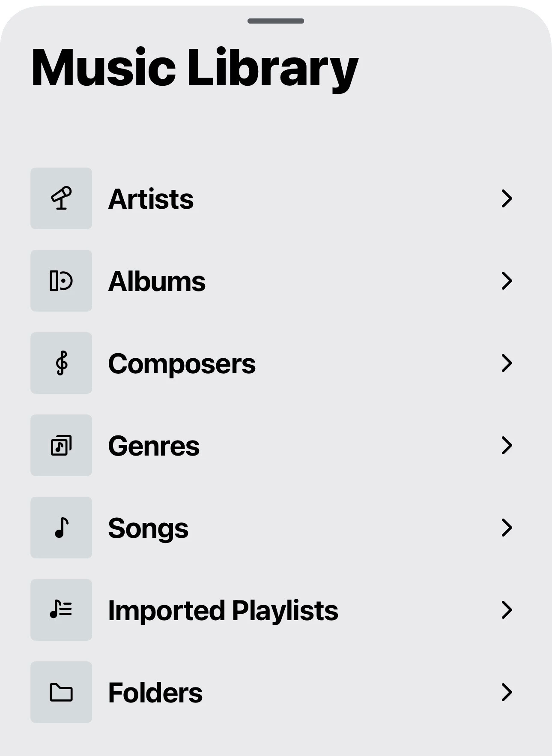Open the Songs text label

coord(148,528)
